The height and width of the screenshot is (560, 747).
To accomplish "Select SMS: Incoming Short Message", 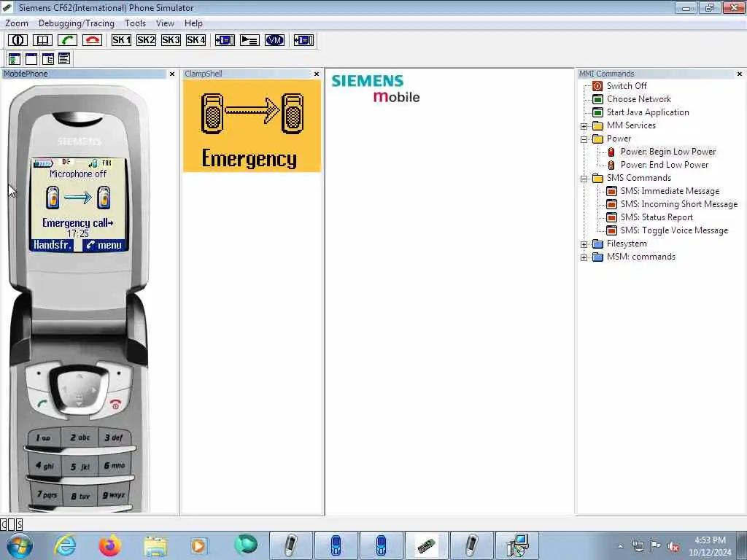I will click(x=679, y=204).
